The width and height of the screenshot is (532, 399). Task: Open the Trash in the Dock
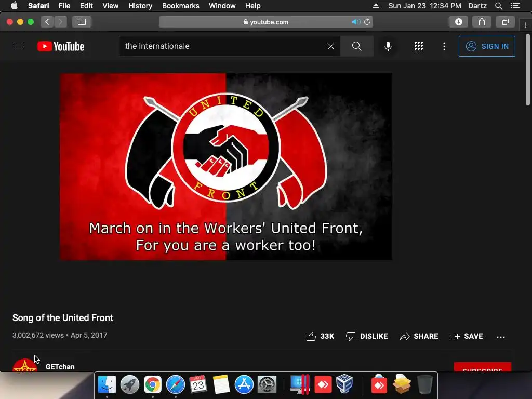[424, 384]
